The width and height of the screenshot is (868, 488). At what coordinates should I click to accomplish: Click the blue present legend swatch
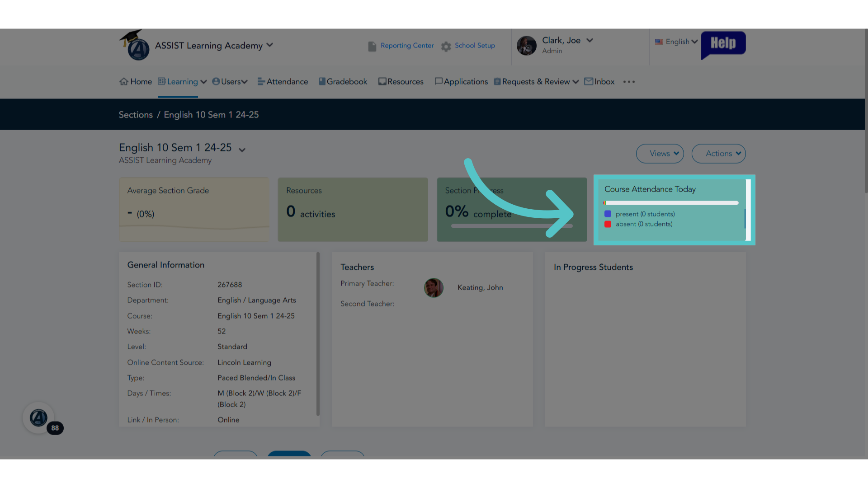click(608, 214)
